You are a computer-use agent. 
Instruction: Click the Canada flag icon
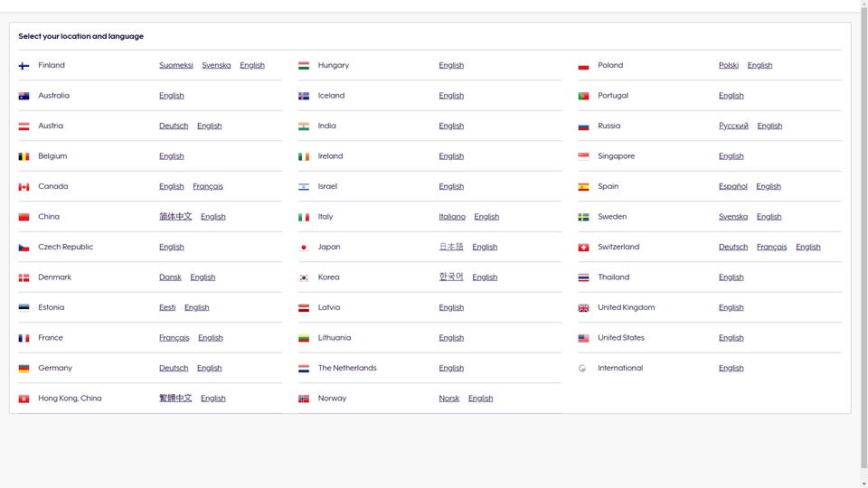pyautogui.click(x=24, y=187)
